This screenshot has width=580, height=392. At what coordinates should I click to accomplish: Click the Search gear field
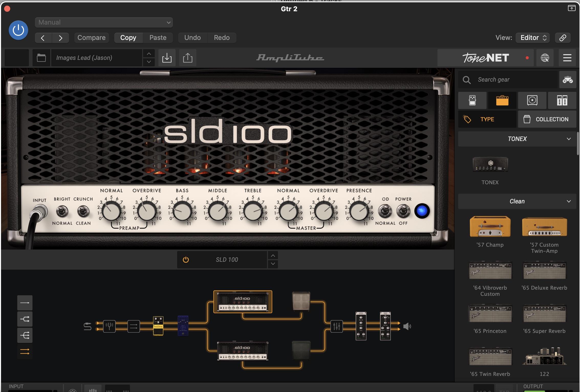pyautogui.click(x=508, y=80)
